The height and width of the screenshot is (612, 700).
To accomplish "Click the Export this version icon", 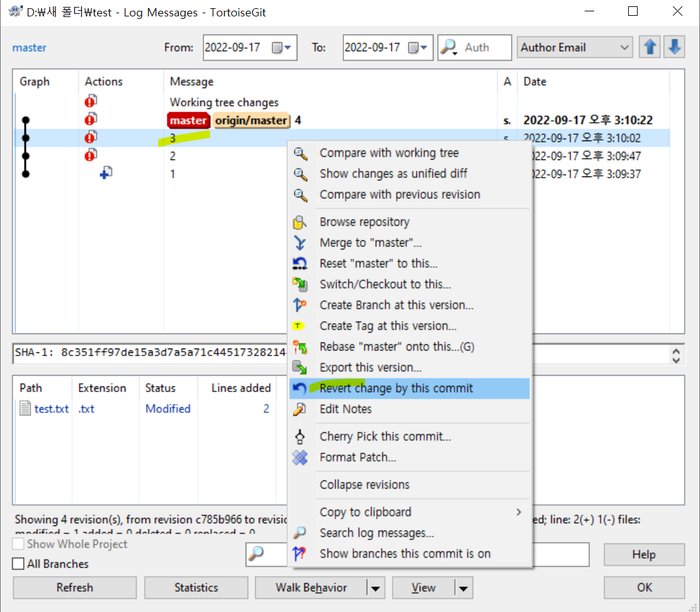I will click(x=300, y=367).
